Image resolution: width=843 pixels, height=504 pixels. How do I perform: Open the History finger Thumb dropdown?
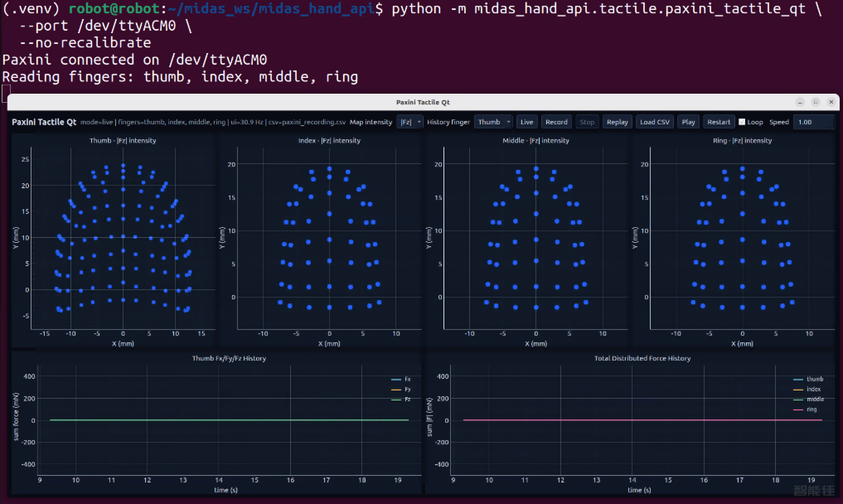point(493,122)
